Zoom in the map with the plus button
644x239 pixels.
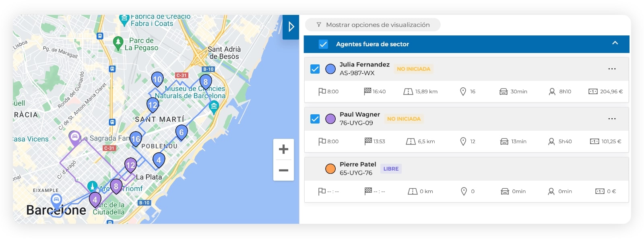283,149
